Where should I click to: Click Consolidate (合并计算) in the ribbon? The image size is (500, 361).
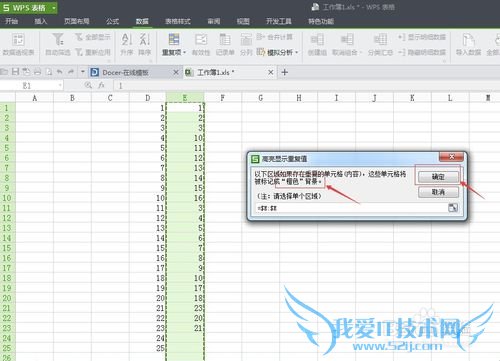(275, 37)
